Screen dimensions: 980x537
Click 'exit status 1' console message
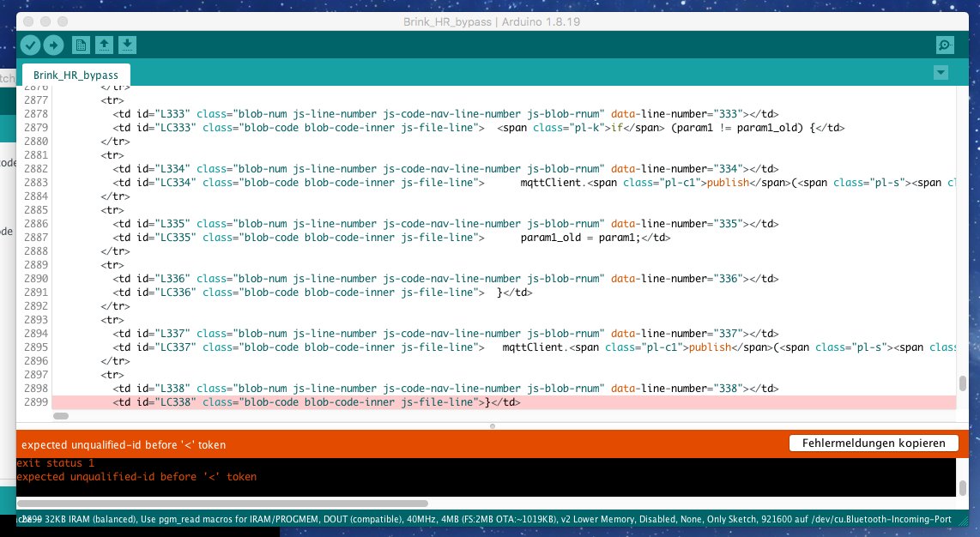coord(55,463)
